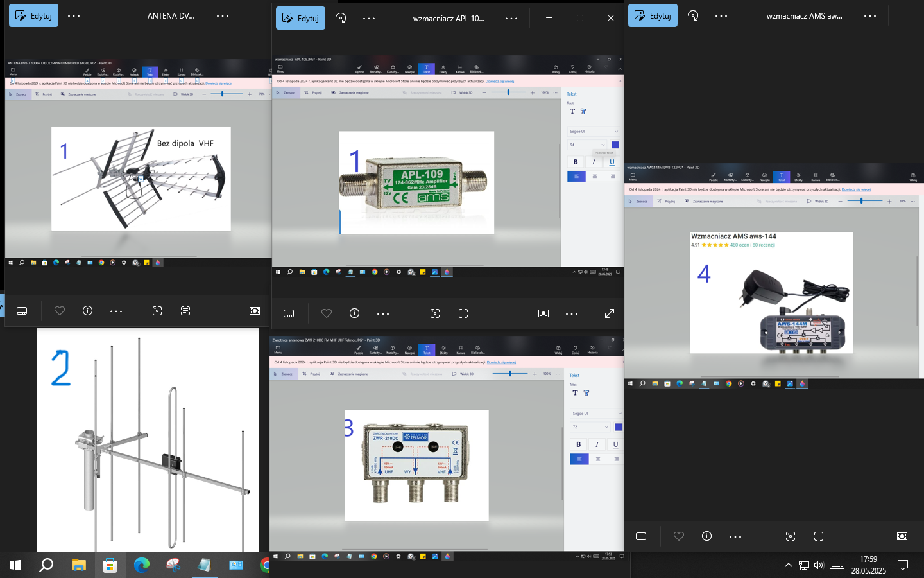The image size is (924, 578).
Task: Select the 3D text icon in ZWR-210DC Paint 3D panel
Action: coord(586,393)
